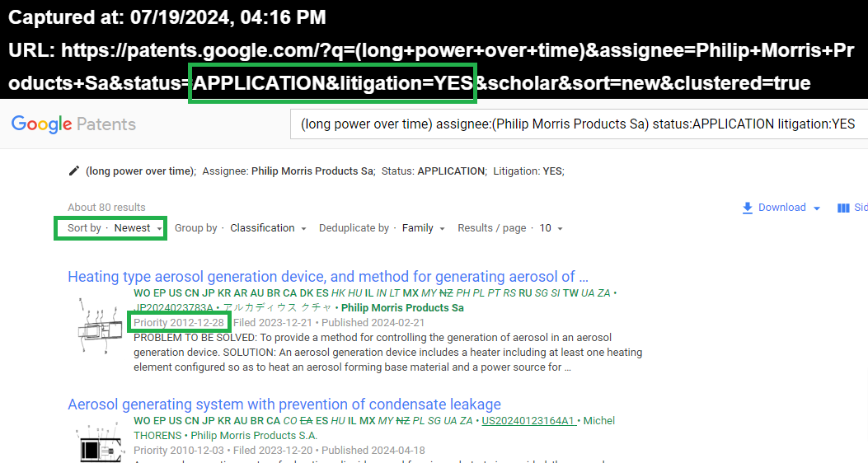This screenshot has width=868, height=463.
Task: Click the 'PROBLEM TO BE SOLVED' abstract text
Action: coord(195,338)
